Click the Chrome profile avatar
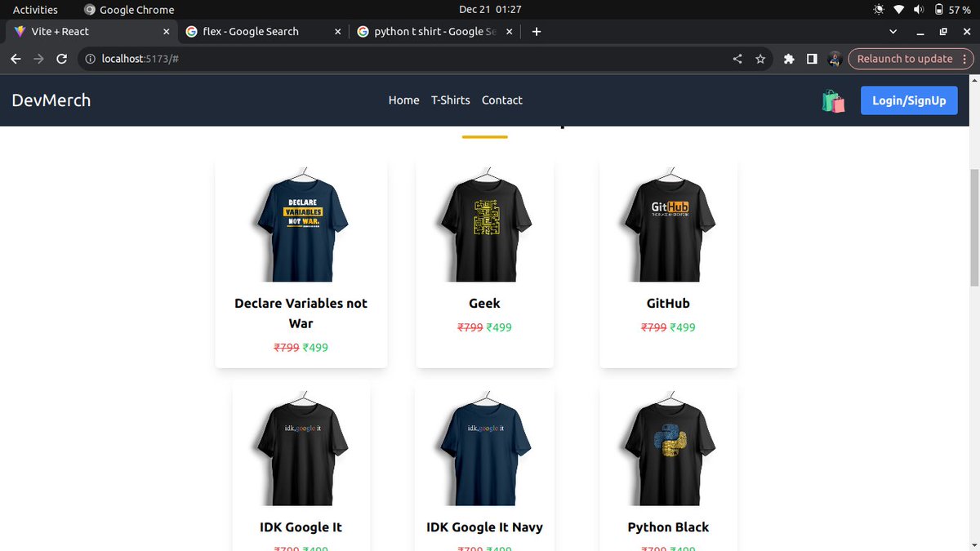Image resolution: width=980 pixels, height=551 pixels. click(835, 59)
